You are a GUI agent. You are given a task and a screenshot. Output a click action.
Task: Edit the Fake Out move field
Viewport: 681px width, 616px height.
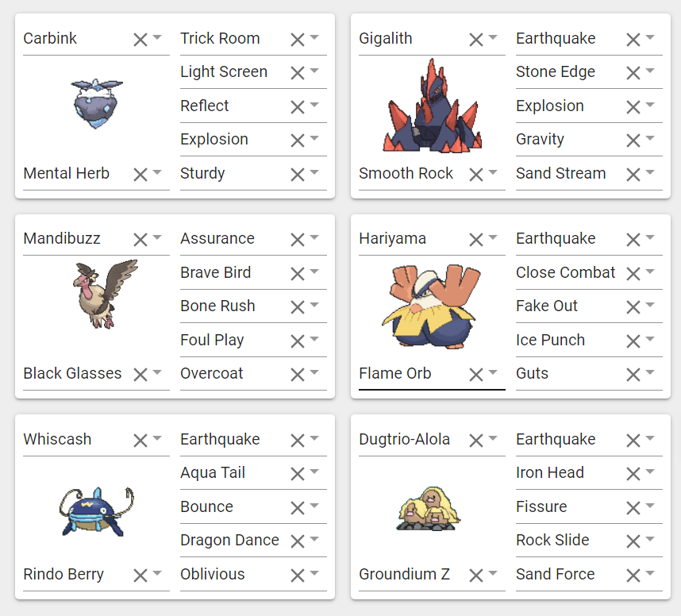[589, 306]
